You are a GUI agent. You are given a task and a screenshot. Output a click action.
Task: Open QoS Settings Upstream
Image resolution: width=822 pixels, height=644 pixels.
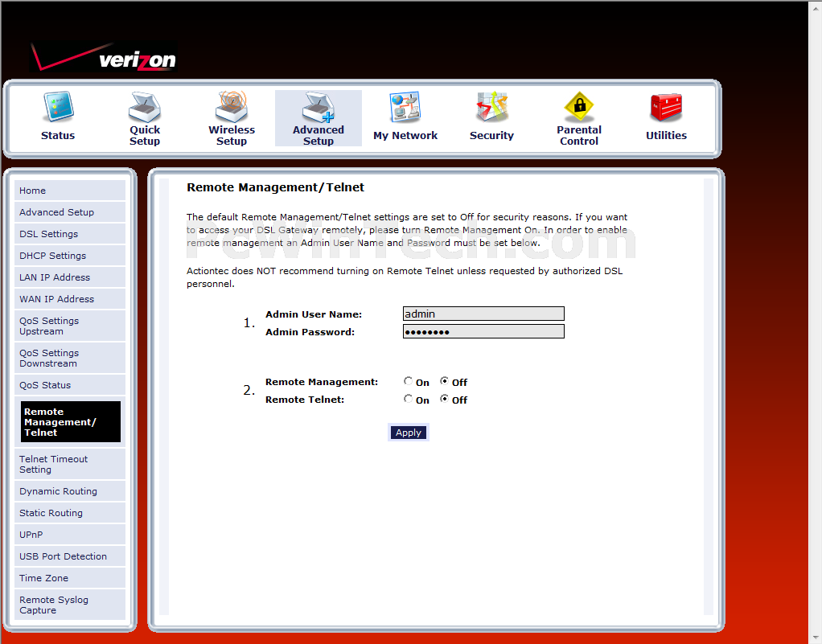click(70, 326)
